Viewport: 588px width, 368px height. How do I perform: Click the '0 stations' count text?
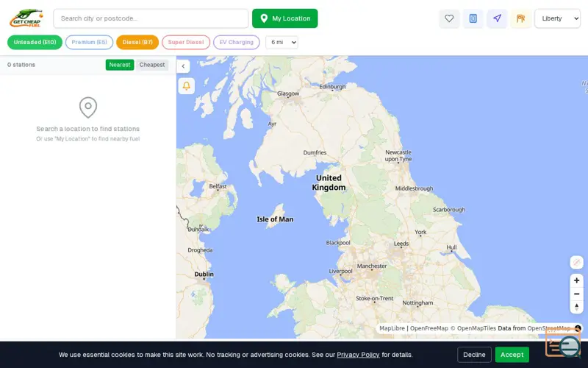click(x=21, y=65)
